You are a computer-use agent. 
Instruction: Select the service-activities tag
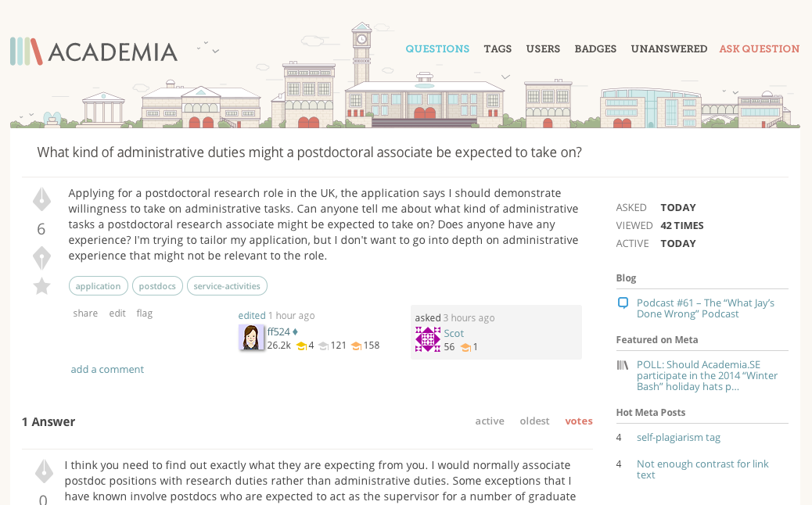pos(227,286)
